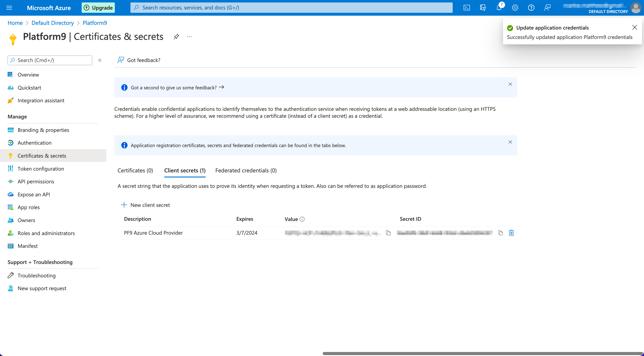Open the portal settings gear
Screen dimensions: 644x356
515,8
